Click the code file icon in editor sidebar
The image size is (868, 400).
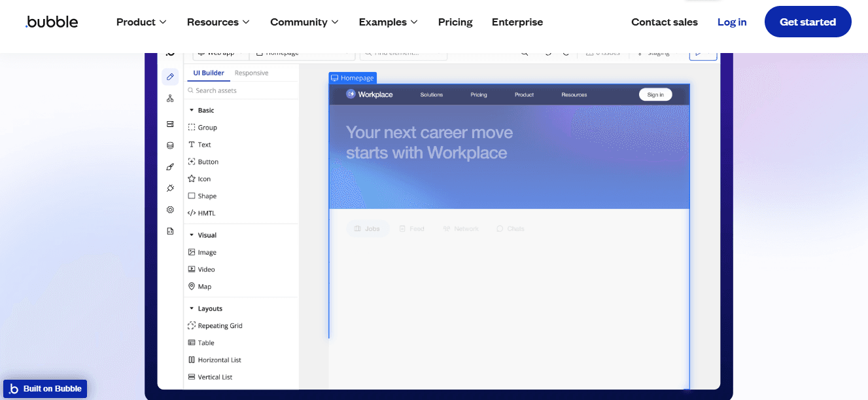pyautogui.click(x=170, y=231)
